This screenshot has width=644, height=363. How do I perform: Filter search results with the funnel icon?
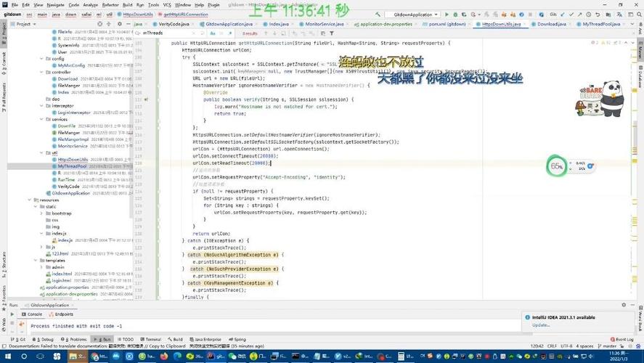pos(332,33)
